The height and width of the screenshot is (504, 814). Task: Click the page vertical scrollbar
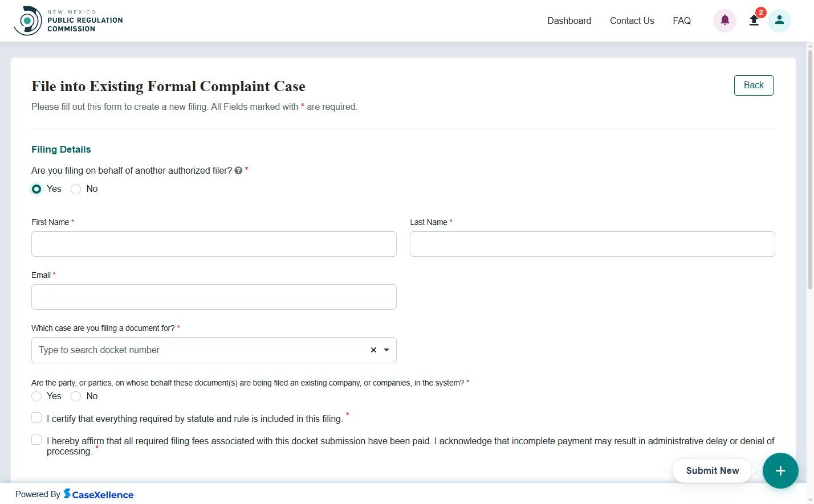point(810,171)
